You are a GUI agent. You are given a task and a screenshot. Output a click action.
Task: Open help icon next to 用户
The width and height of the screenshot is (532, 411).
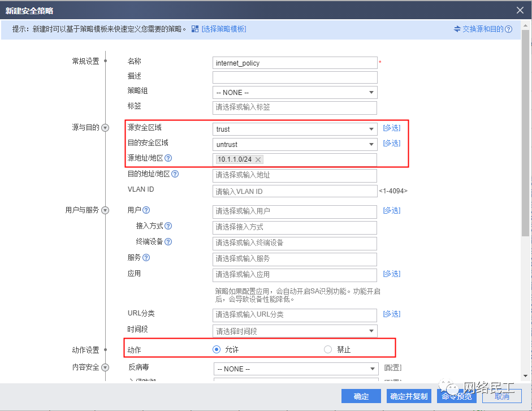click(146, 210)
